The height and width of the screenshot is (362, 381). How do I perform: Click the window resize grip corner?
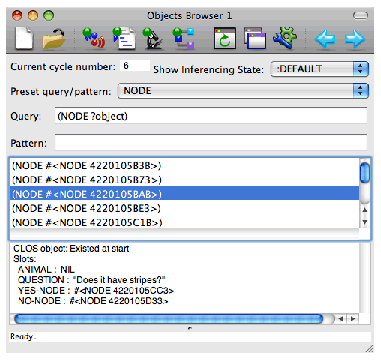click(x=369, y=349)
